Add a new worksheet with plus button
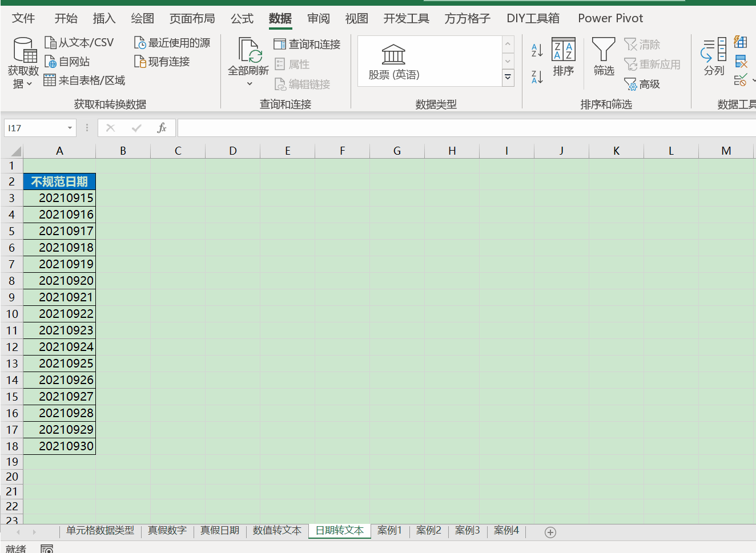756x553 pixels. click(x=550, y=531)
